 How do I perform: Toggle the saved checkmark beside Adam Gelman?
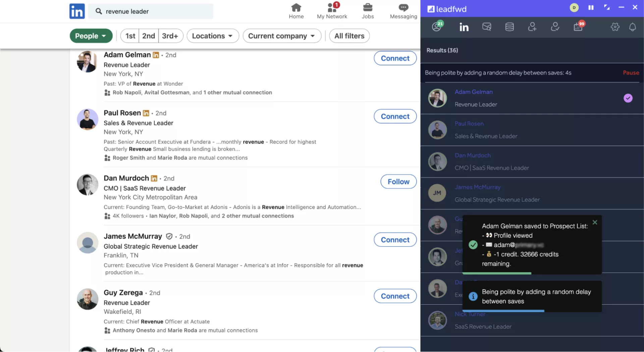click(628, 98)
